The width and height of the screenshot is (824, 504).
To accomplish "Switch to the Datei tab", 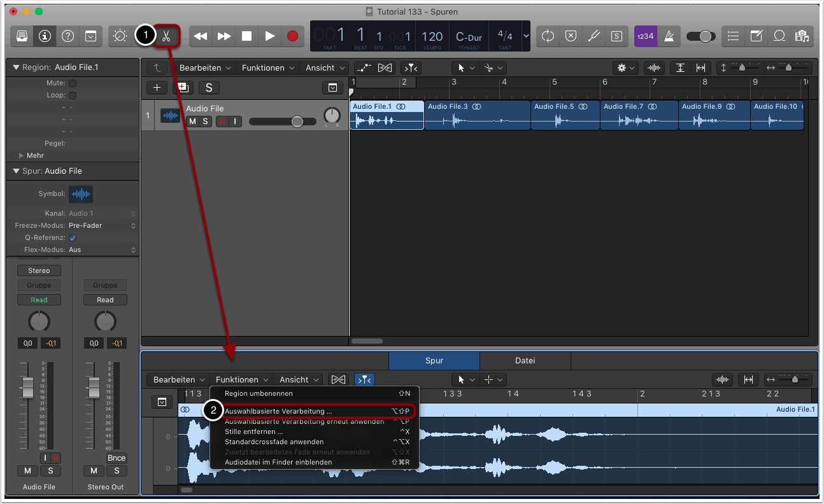I will click(525, 361).
